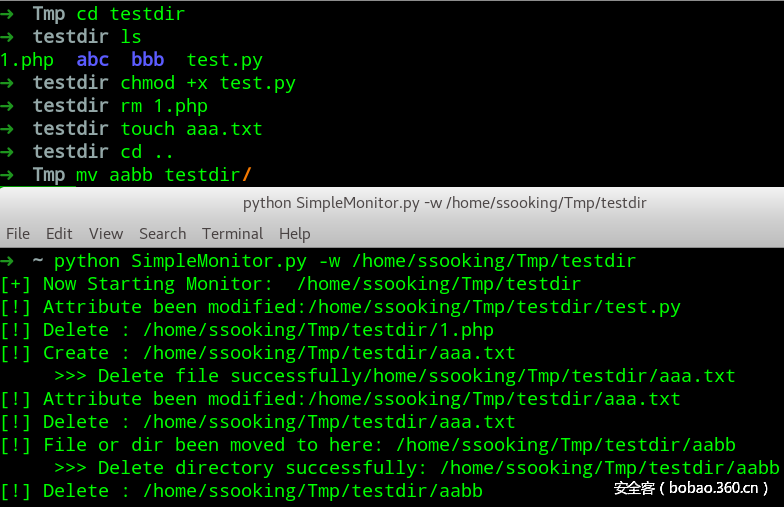The image size is (784, 507).
Task: Click the 'Now Starting Monitor' output line
Action: point(311,284)
